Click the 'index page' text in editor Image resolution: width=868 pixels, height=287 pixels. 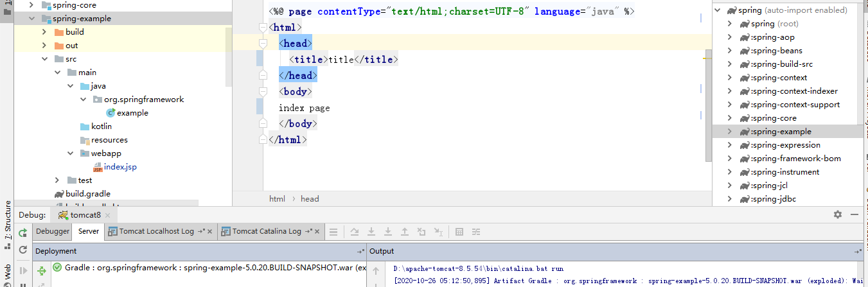304,108
